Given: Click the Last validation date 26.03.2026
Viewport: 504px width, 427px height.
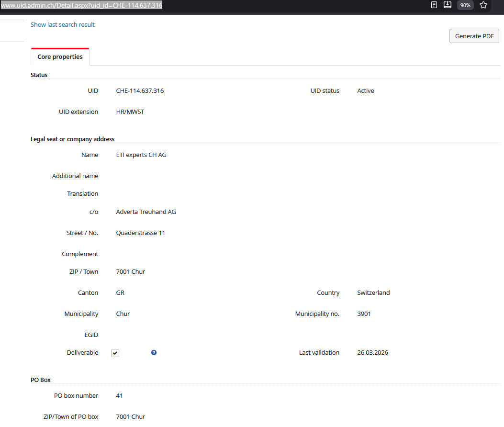Looking at the screenshot, I should (372, 352).
